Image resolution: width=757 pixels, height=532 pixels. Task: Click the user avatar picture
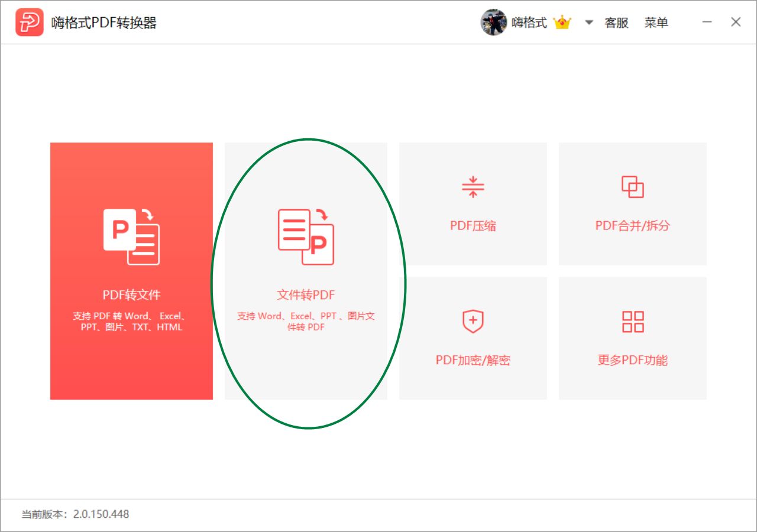(493, 22)
